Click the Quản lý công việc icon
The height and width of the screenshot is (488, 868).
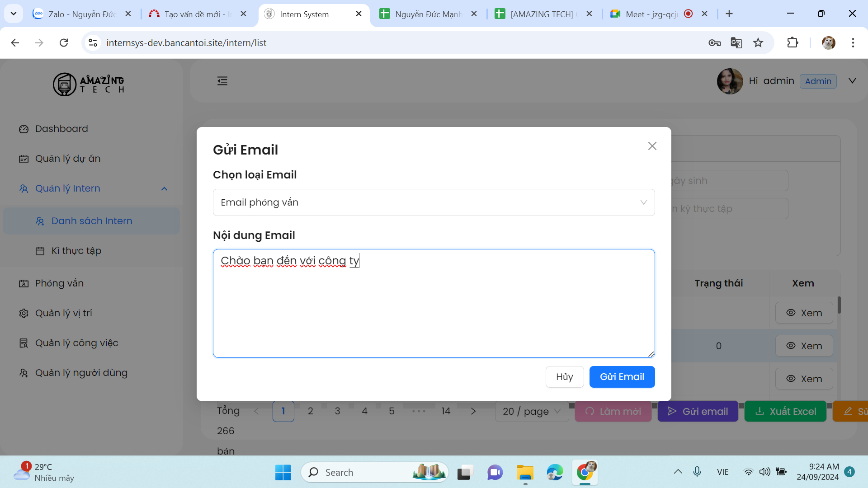(x=24, y=343)
